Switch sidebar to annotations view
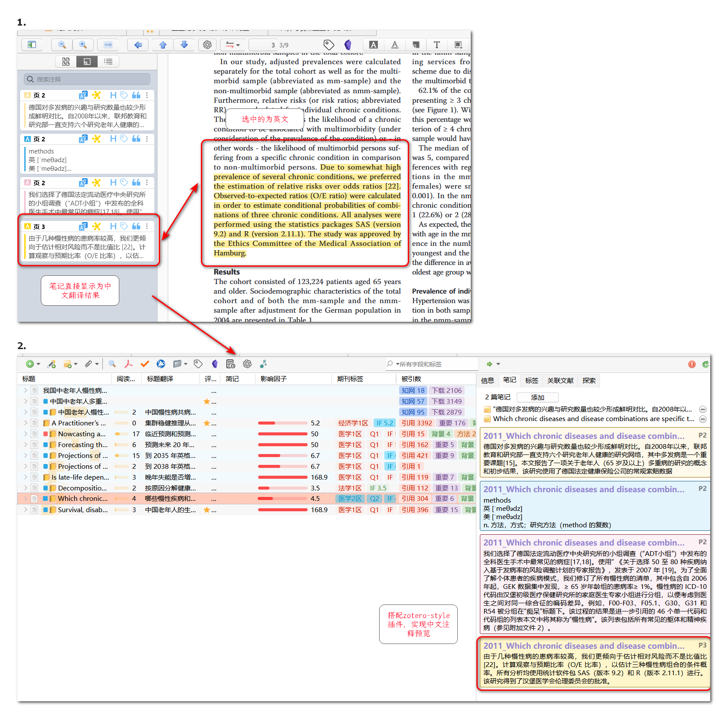 point(87,62)
